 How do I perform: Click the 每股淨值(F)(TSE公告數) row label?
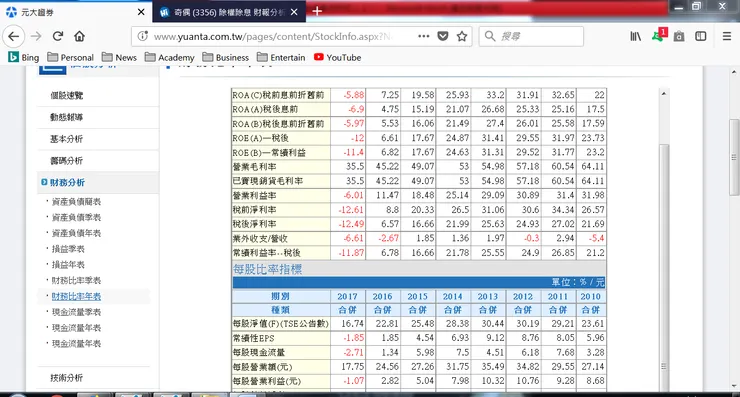(281, 324)
